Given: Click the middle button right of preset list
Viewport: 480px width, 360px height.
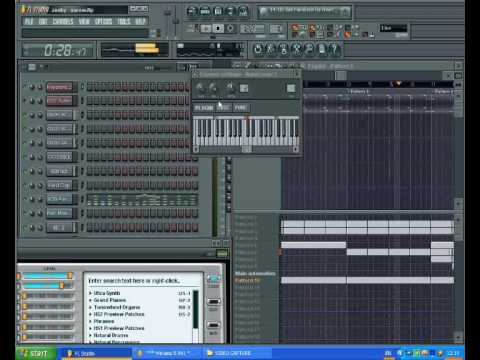Looking at the screenshot, I should click(x=214, y=302).
